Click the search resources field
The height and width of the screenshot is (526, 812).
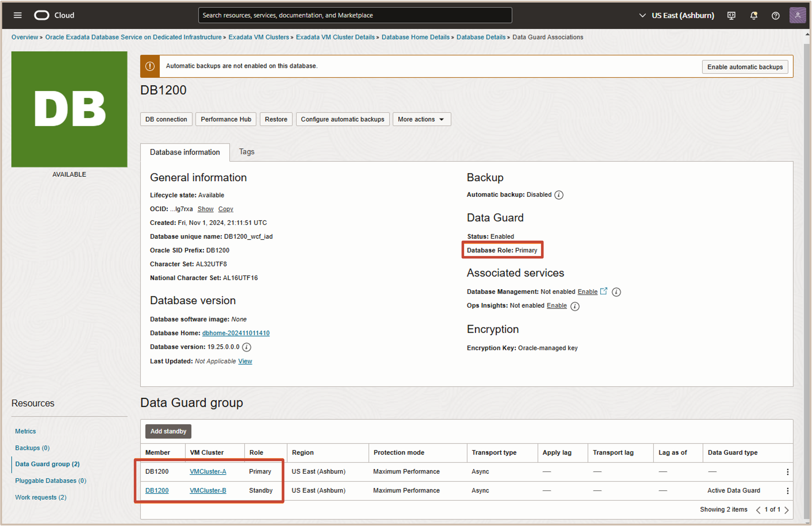coord(355,15)
